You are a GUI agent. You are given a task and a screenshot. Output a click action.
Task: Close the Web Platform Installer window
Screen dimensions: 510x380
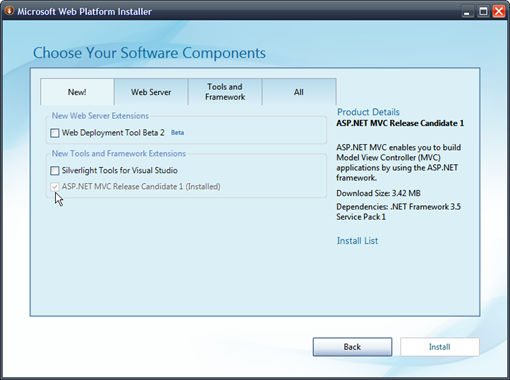click(499, 11)
